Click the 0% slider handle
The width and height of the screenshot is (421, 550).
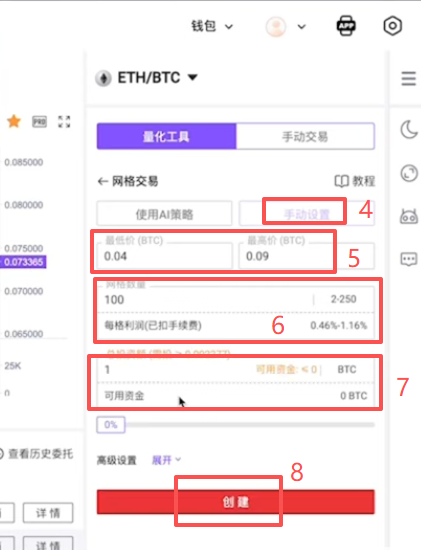(x=111, y=425)
